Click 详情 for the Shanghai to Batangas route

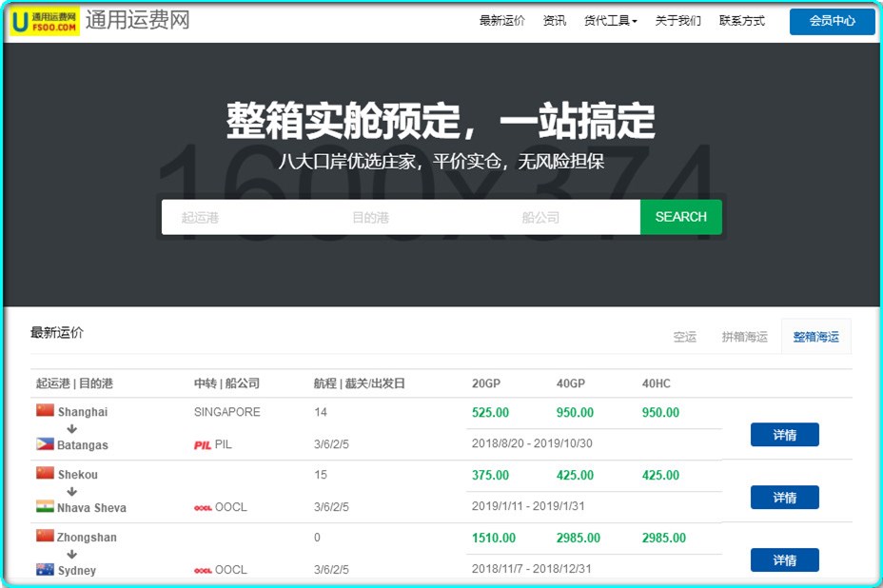(x=783, y=434)
